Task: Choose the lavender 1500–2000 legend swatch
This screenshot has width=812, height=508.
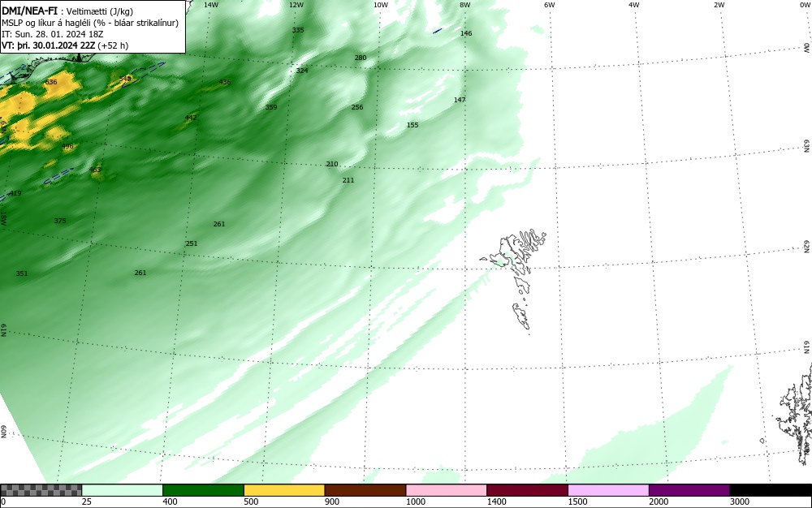Action: coord(608,490)
